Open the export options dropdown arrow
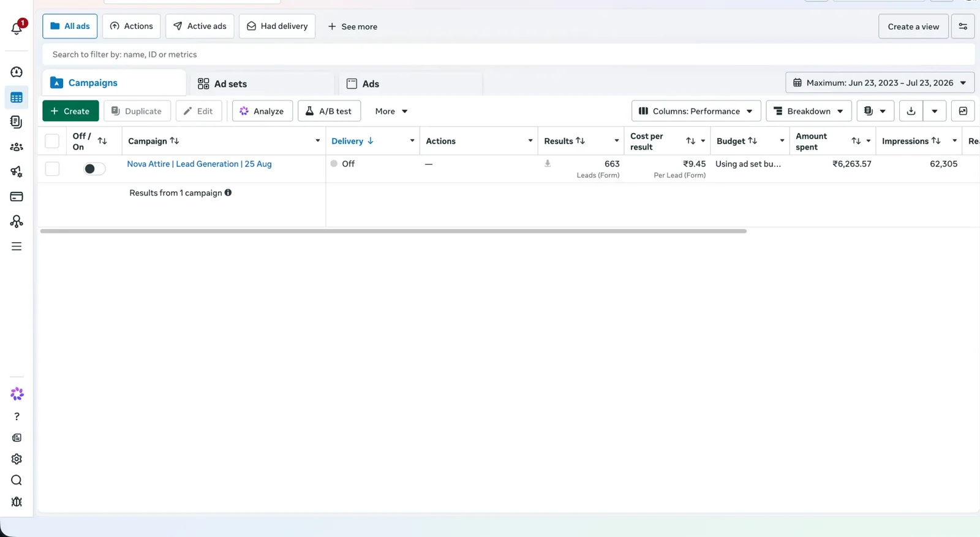980x537 pixels. coord(935,111)
